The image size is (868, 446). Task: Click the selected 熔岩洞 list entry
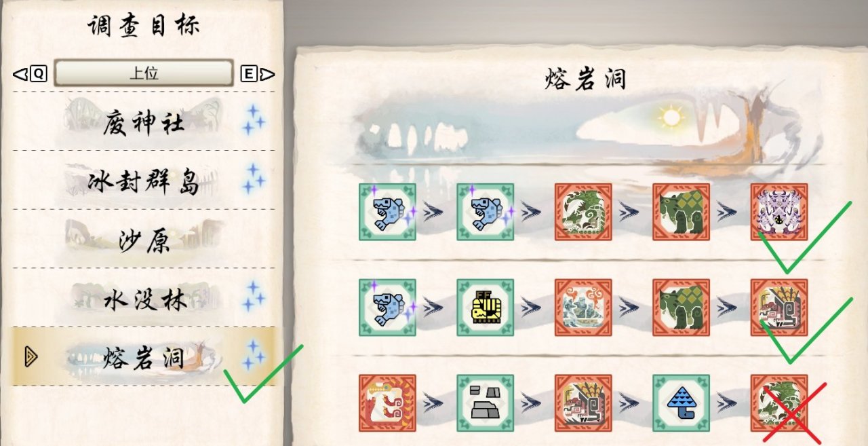click(x=144, y=356)
